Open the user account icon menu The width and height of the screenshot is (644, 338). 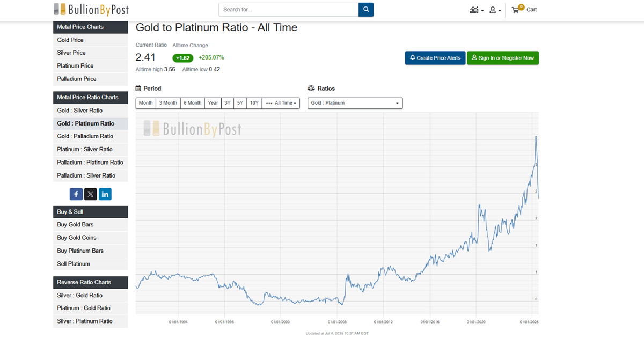tap(495, 10)
